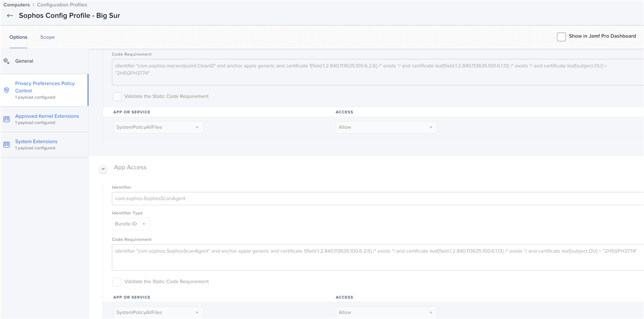Open the Bundle ID identifier type dropdown
This screenshot has width=644, height=319.
(x=131, y=224)
